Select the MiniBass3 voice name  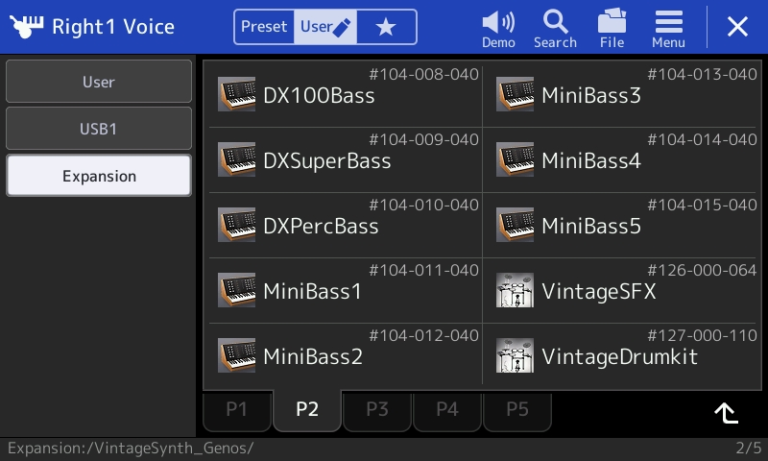(591, 96)
